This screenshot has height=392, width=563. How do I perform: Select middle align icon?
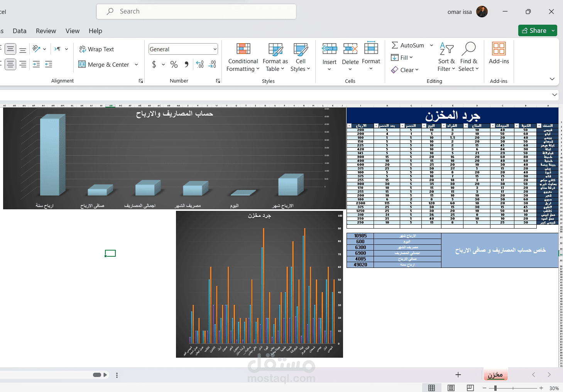pyautogui.click(x=10, y=49)
